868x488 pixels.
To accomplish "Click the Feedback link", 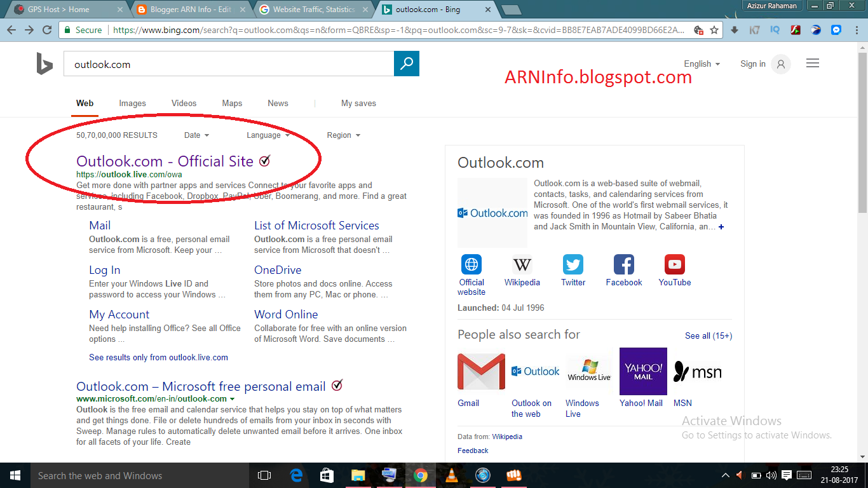I will coord(473,451).
